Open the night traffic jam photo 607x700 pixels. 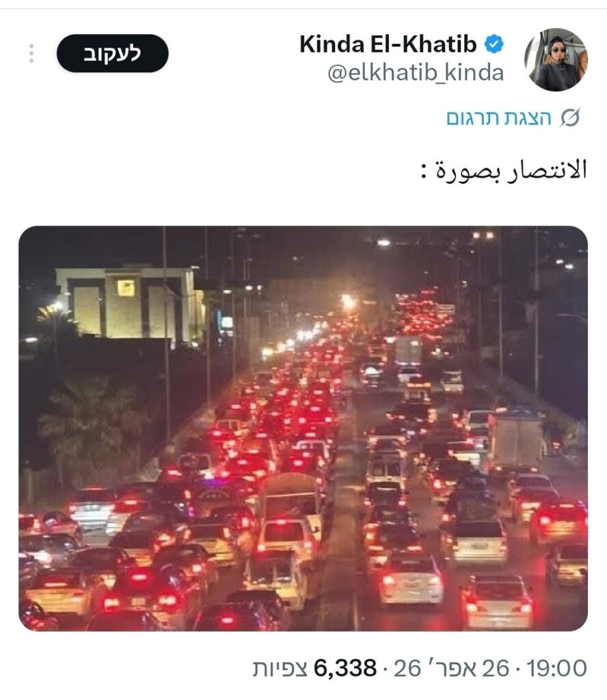coord(303,429)
